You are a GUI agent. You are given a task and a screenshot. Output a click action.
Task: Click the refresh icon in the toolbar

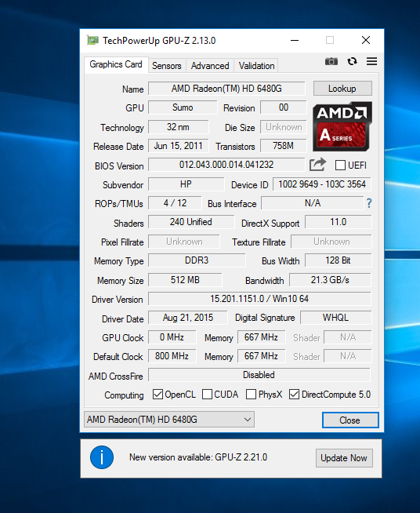(352, 61)
